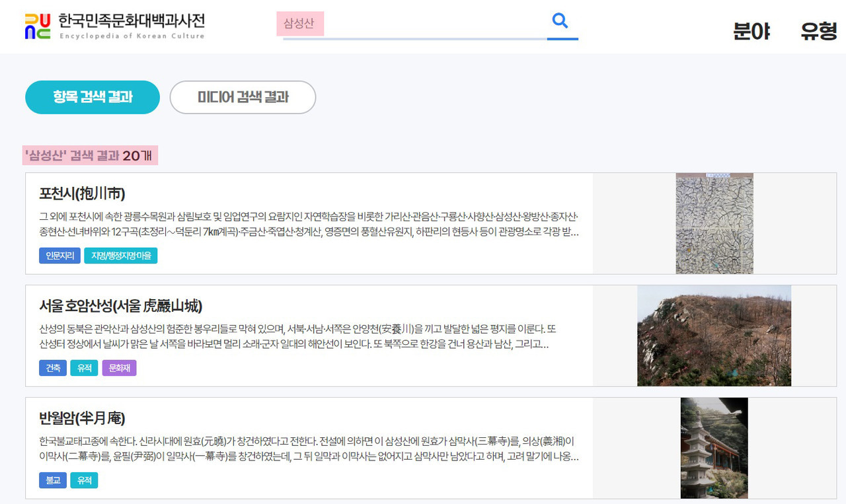846x504 pixels.
Task: Click the 포천시 map thumbnail
Action: [x=714, y=223]
